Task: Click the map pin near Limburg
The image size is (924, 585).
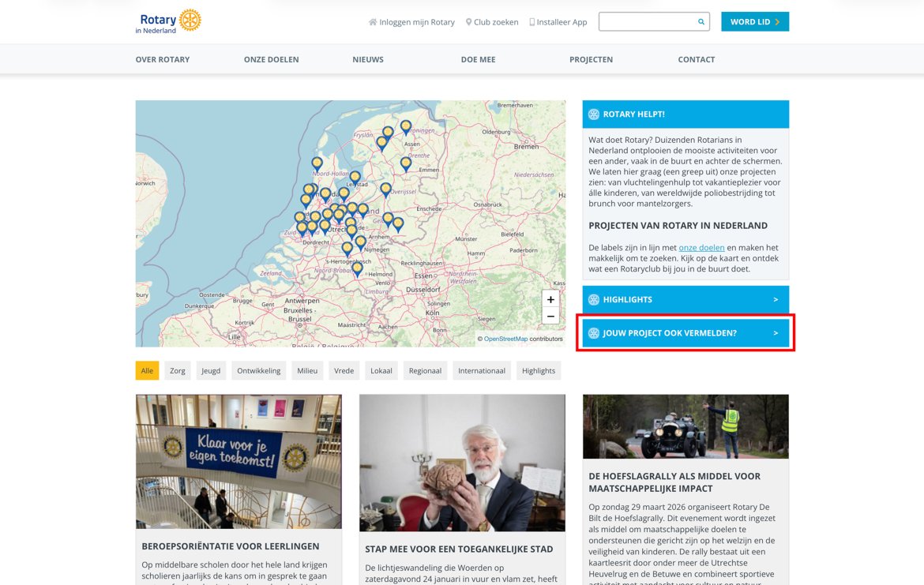Action: (x=357, y=268)
